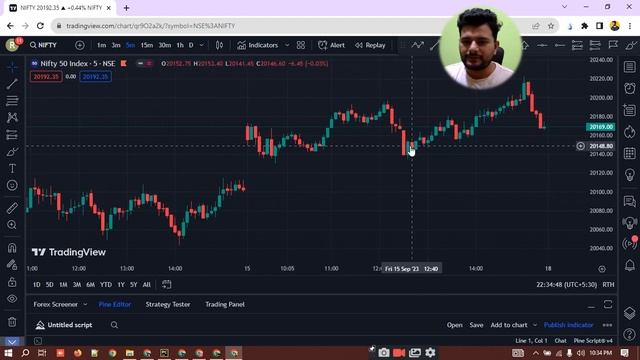
Task: Open the chats panel icon
Action: click(630, 201)
